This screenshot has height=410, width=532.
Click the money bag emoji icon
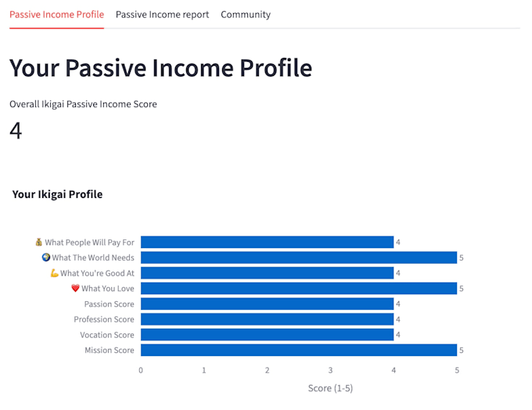coord(38,242)
